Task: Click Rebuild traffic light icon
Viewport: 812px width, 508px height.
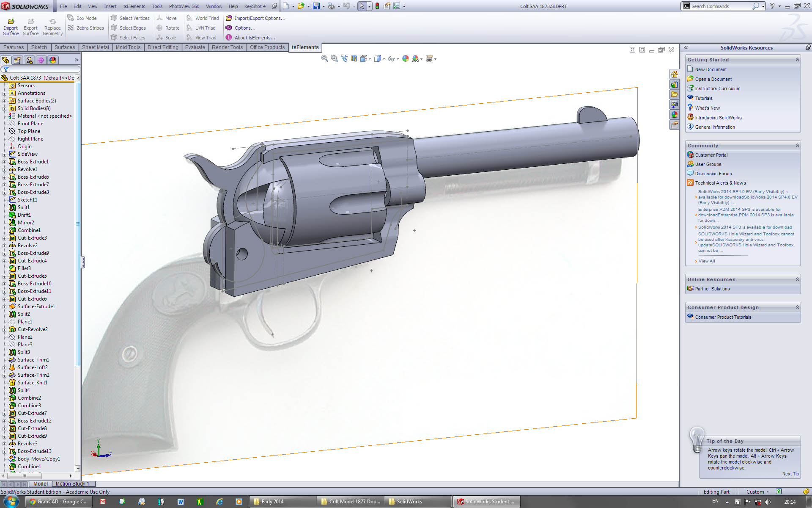Action: coord(377,6)
